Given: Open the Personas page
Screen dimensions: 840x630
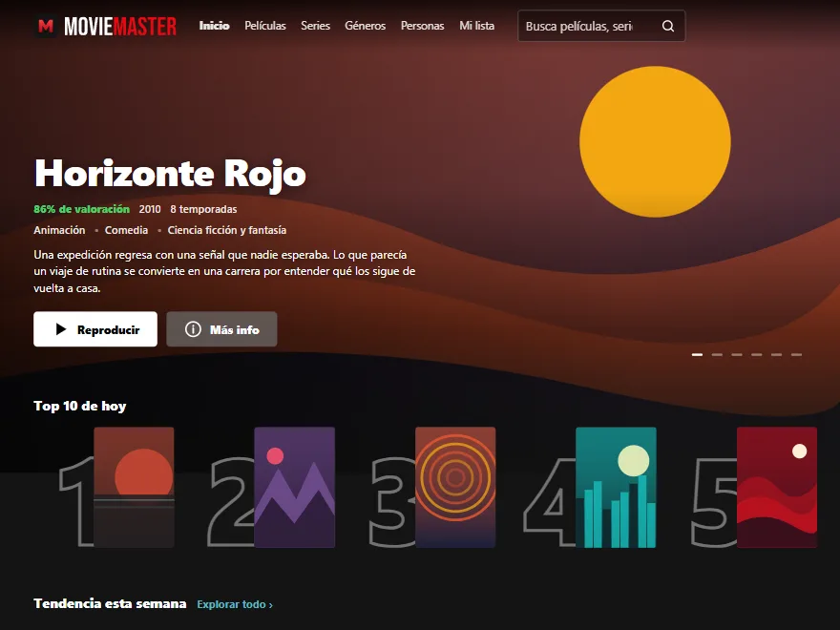Looking at the screenshot, I should tap(423, 26).
